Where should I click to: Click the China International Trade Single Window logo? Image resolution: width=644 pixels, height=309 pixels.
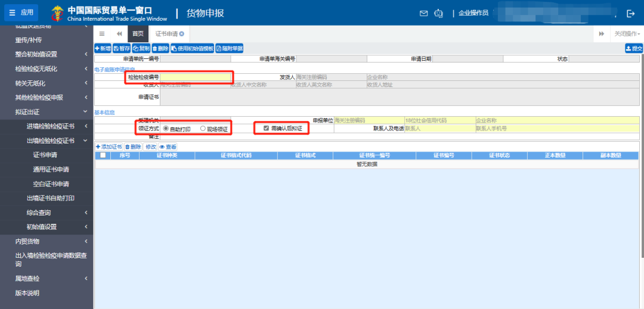pos(109,13)
